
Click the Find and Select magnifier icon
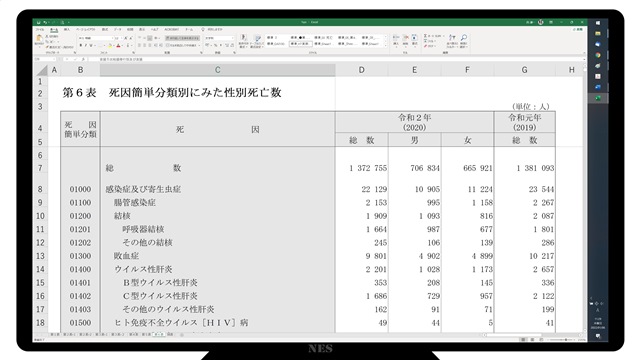pos(464,38)
